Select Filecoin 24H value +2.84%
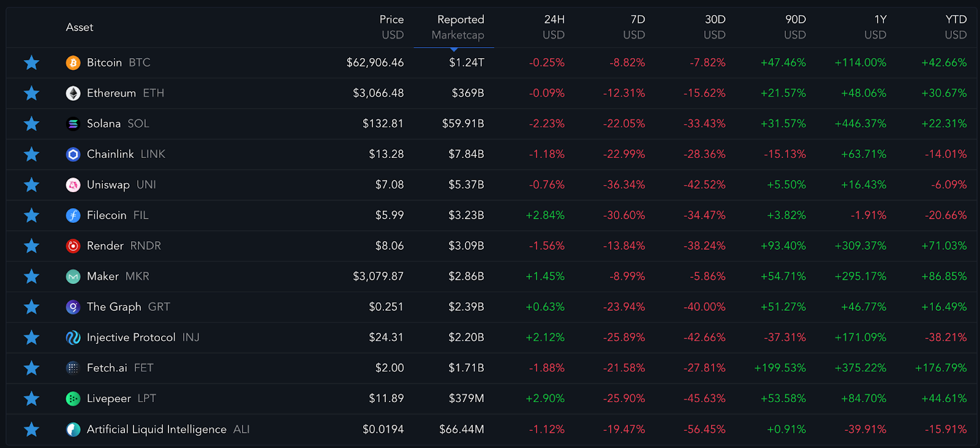 [545, 215]
